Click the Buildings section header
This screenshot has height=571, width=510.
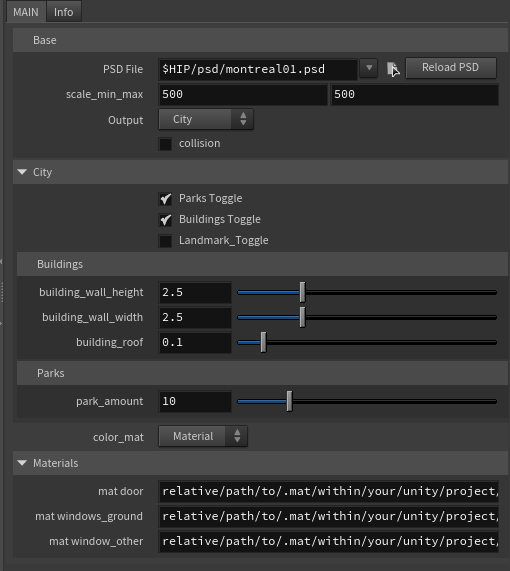pyautogui.click(x=262, y=264)
